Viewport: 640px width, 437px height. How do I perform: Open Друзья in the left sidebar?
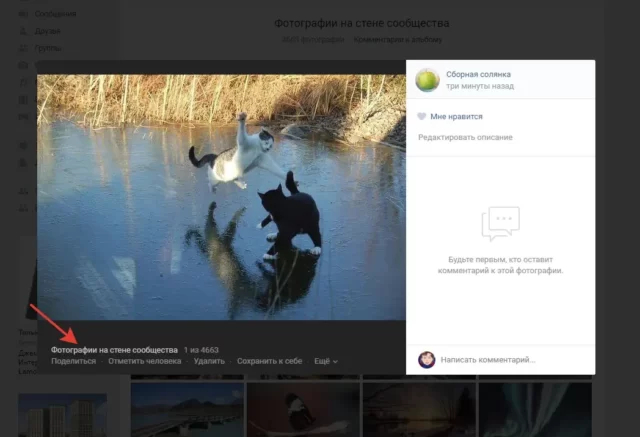click(47, 31)
